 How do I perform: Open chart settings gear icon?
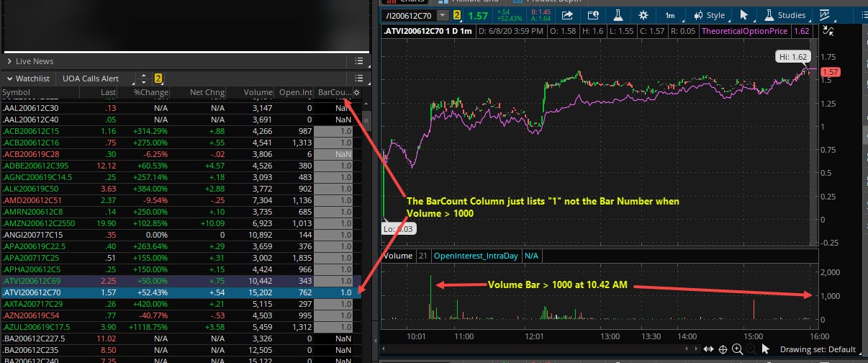pyautogui.click(x=643, y=14)
